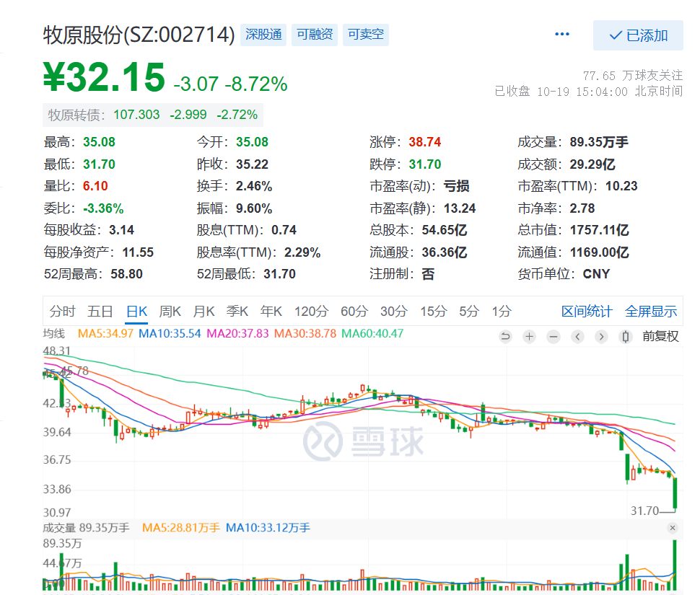Screen dimensions: 700x595
Task: Click the 52周最高 value 58.80
Action: [x=126, y=274]
